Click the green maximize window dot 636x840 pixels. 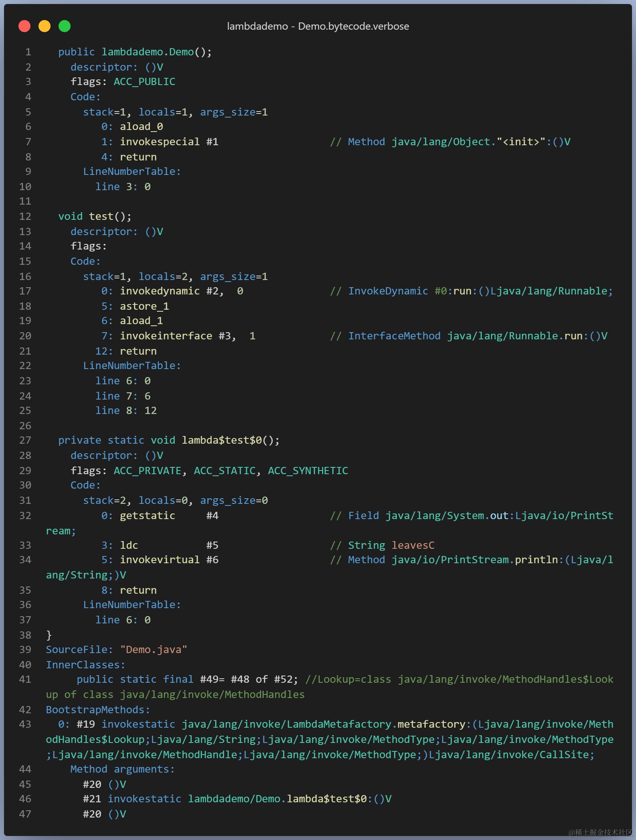point(65,26)
